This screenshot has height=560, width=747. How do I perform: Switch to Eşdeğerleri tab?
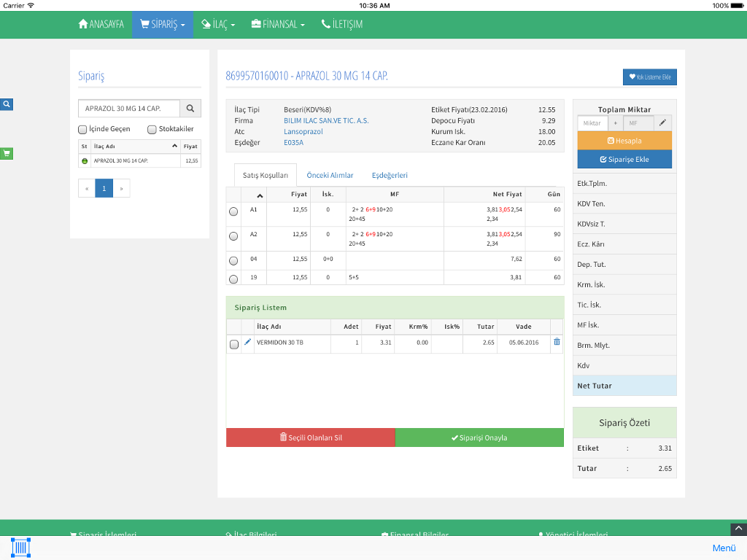pos(390,175)
